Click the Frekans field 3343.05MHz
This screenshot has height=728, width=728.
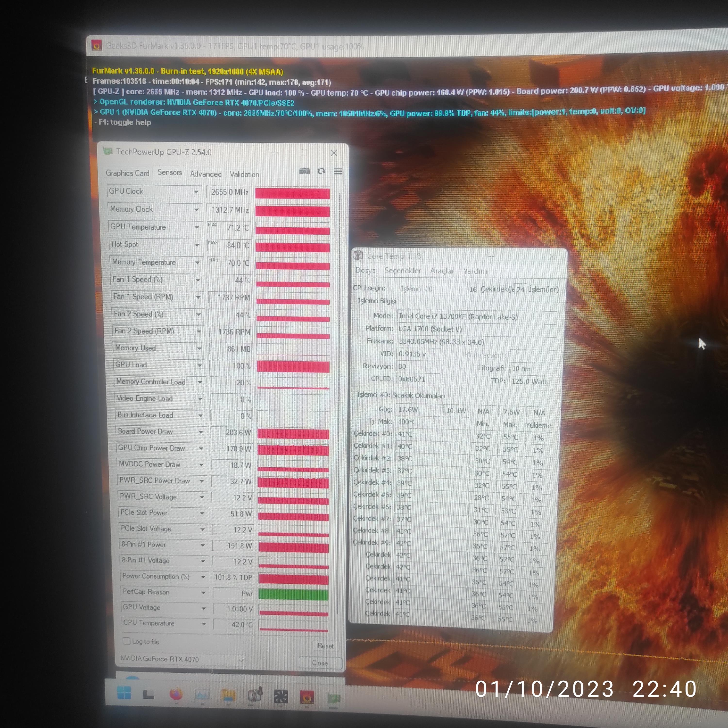point(476,342)
